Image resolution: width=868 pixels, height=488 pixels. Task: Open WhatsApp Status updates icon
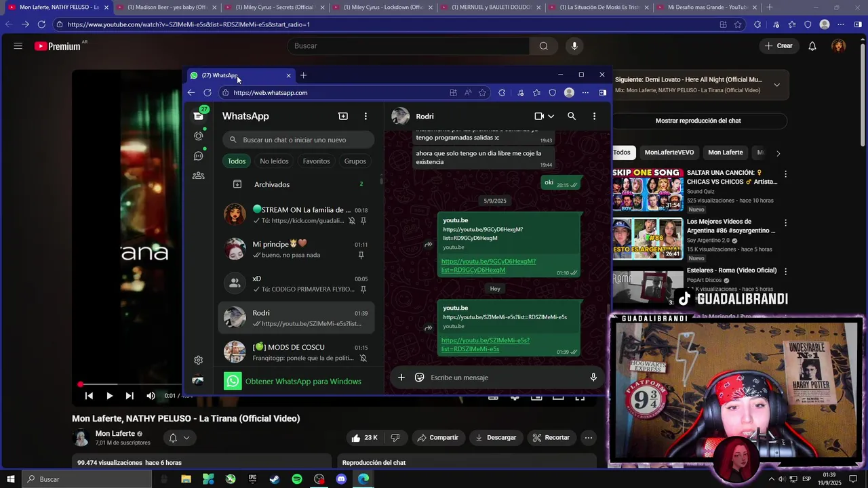[x=198, y=136]
